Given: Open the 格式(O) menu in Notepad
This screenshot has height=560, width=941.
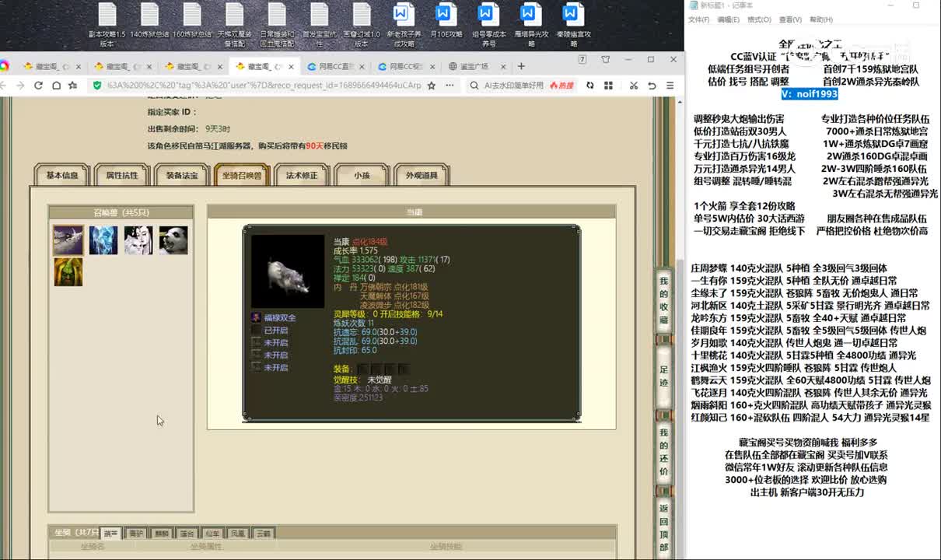Looking at the screenshot, I should 759,19.
